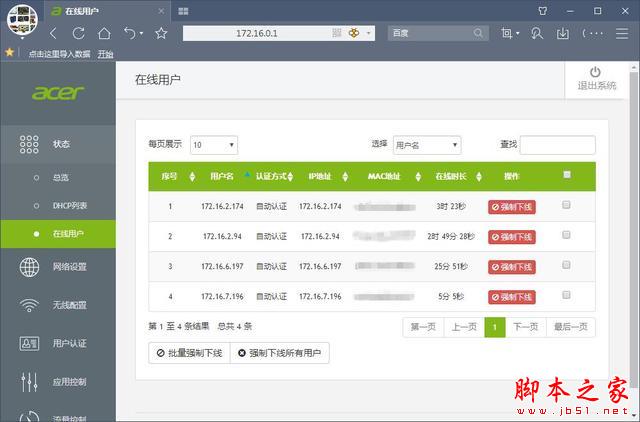Check the box for user 172.16.2.174
Viewport: 640px width, 422px height.
coord(566,205)
